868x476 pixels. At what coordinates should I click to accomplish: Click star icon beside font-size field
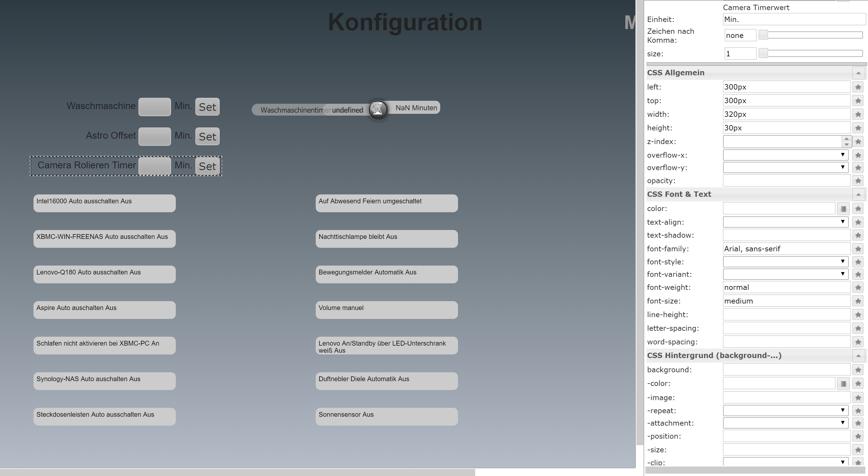click(858, 301)
